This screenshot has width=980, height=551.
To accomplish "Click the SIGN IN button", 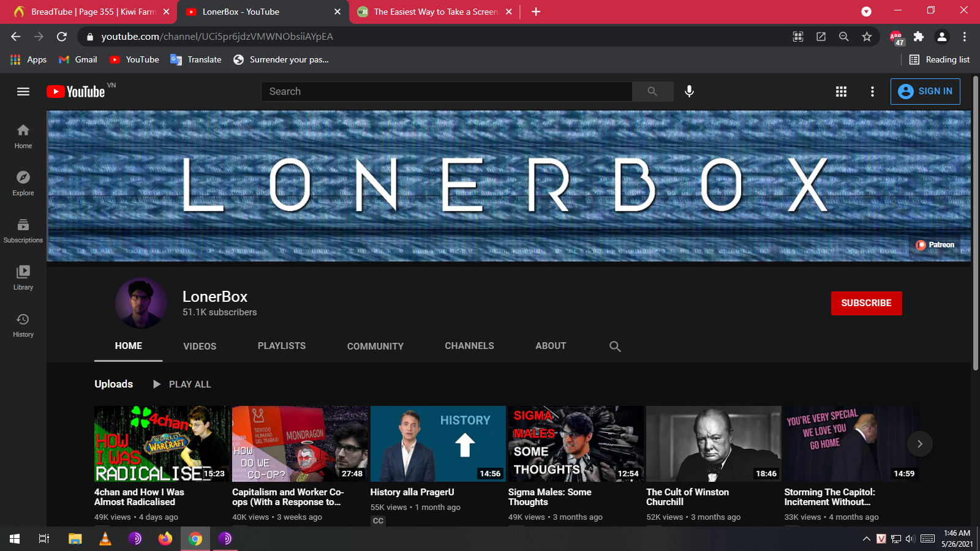I will click(x=925, y=91).
